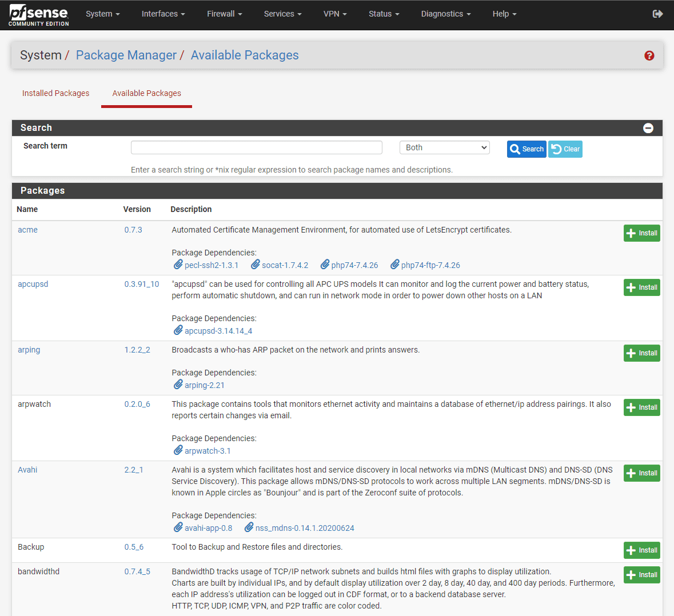Image resolution: width=674 pixels, height=616 pixels.
Task: Click arpwatch version 0.2.0_6 link
Action: 137,404
